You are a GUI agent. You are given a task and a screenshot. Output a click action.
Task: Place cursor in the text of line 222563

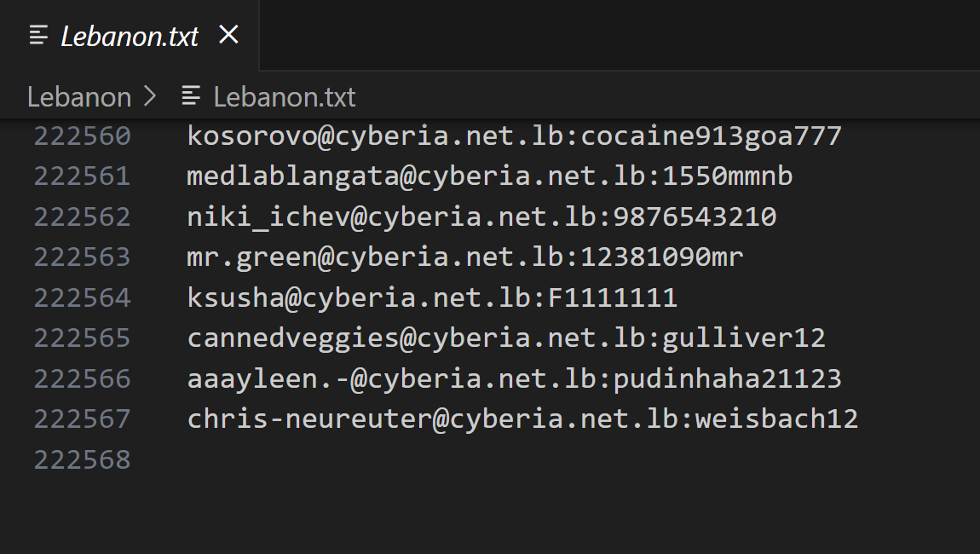(x=464, y=257)
